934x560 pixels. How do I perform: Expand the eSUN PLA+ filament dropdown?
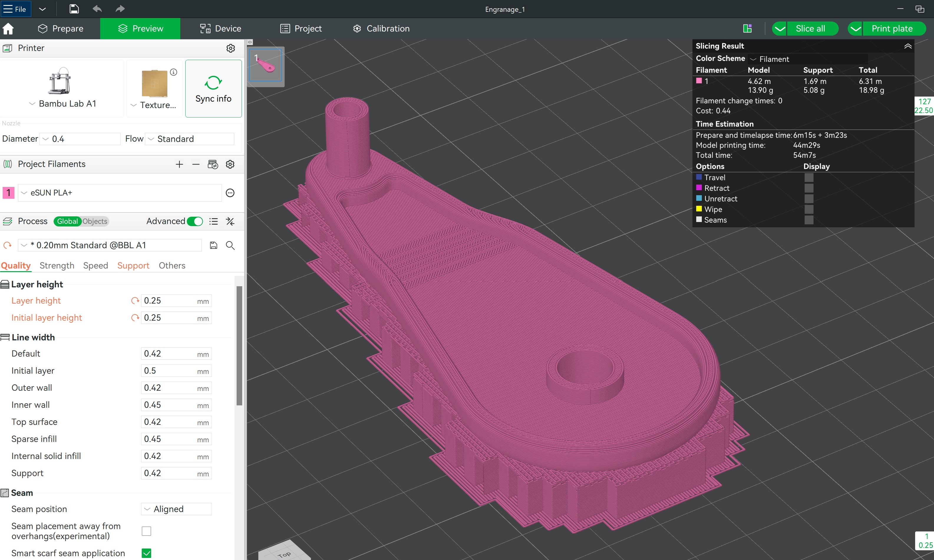tap(119, 193)
